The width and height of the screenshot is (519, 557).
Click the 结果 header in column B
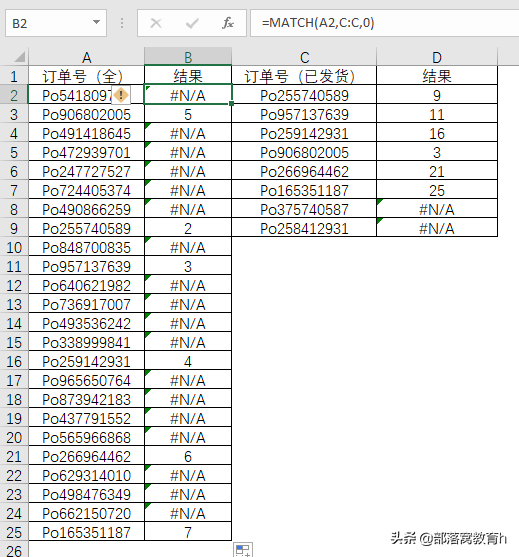(188, 76)
